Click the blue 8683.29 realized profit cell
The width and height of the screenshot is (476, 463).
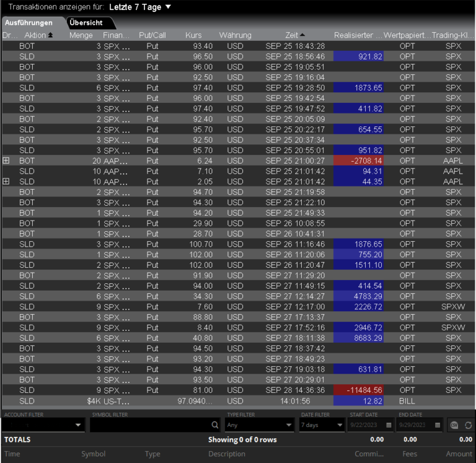point(358,338)
